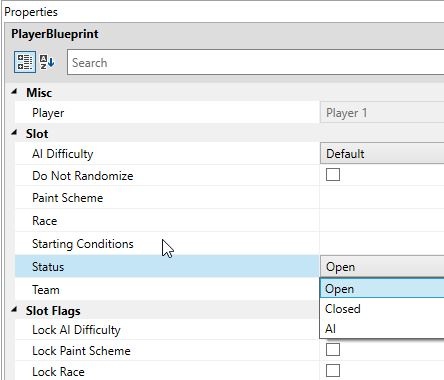Choose Open from the Status list
444x380 pixels.
[382, 288]
